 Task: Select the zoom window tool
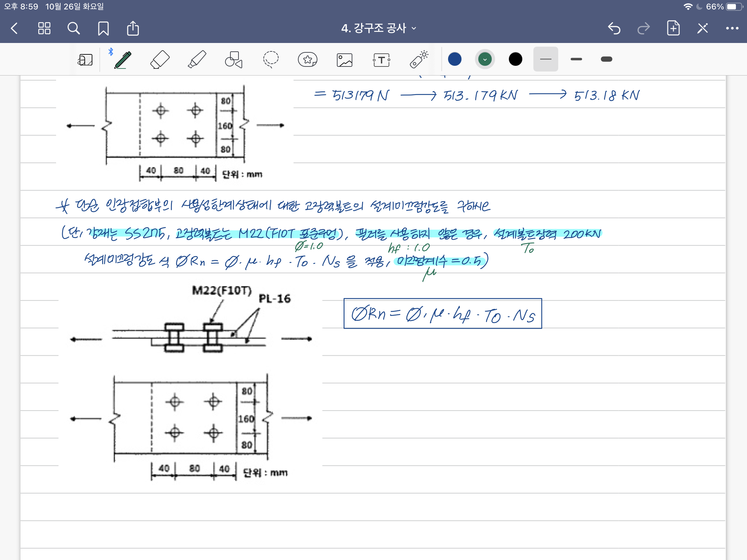[85, 60]
